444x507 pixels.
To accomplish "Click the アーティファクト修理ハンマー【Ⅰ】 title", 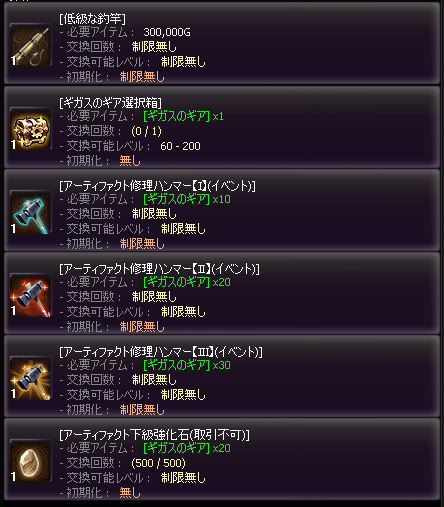I will point(157,186).
